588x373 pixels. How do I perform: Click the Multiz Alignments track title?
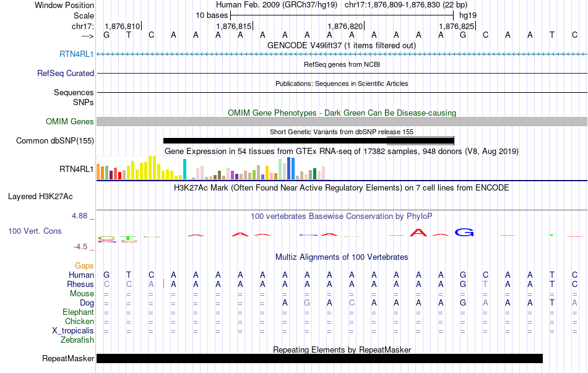pos(341,257)
